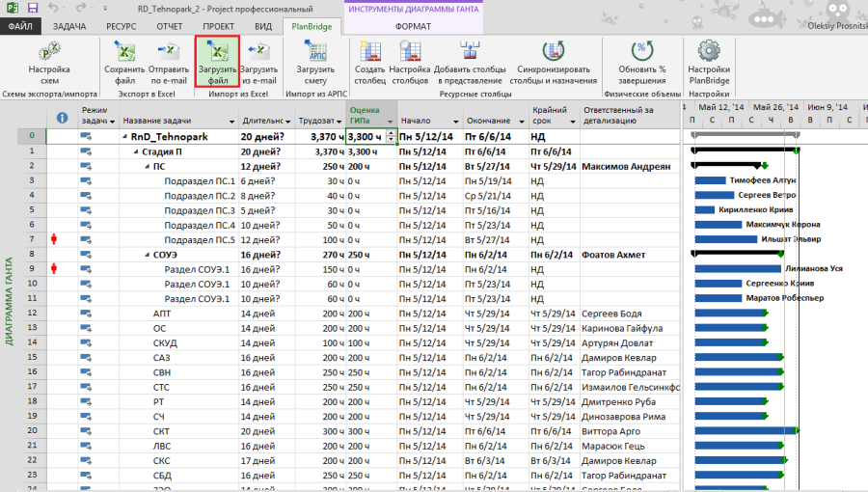
Task: Click the Oleksiy Prosnitskiy account name
Action: 837,26
